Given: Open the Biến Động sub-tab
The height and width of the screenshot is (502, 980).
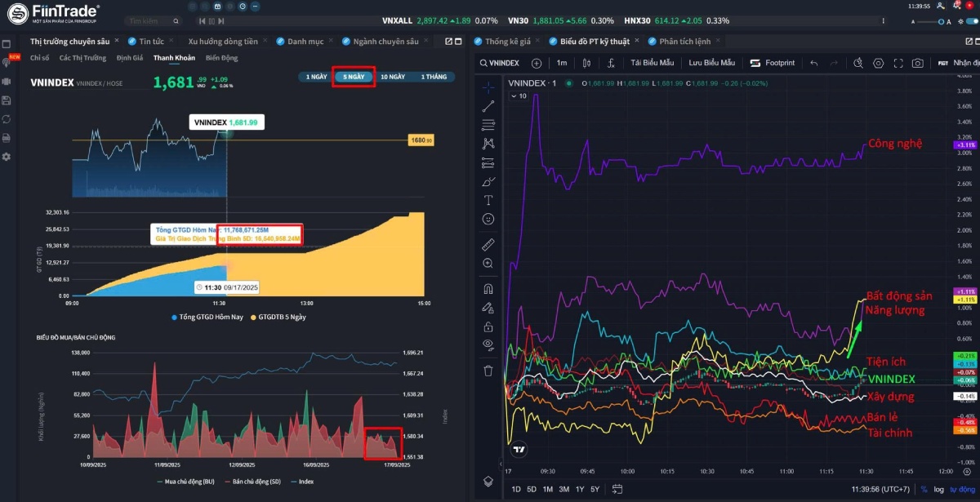Looking at the screenshot, I should 221,58.
